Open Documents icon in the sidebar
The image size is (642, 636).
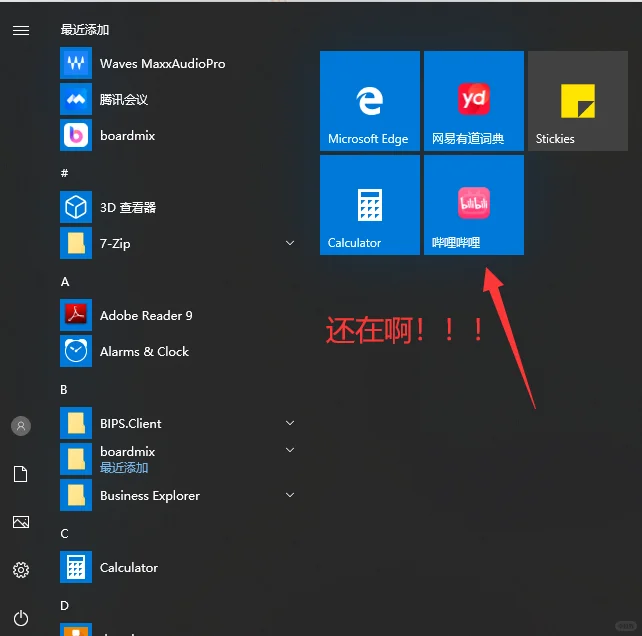tap(21, 474)
